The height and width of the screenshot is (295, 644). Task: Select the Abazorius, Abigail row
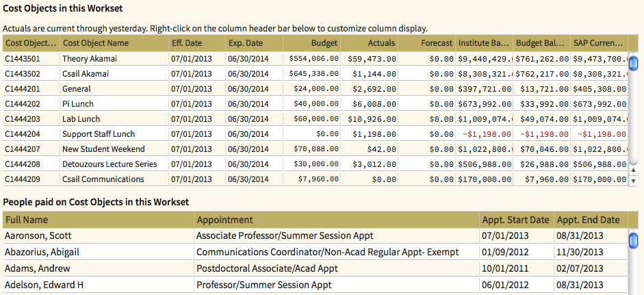[x=315, y=252]
